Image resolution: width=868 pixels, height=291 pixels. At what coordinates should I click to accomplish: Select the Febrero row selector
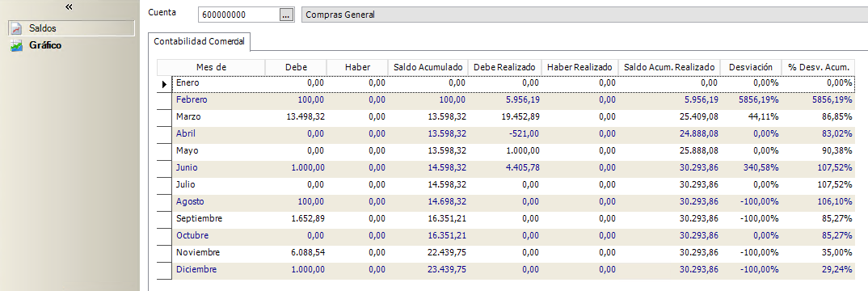(x=164, y=100)
